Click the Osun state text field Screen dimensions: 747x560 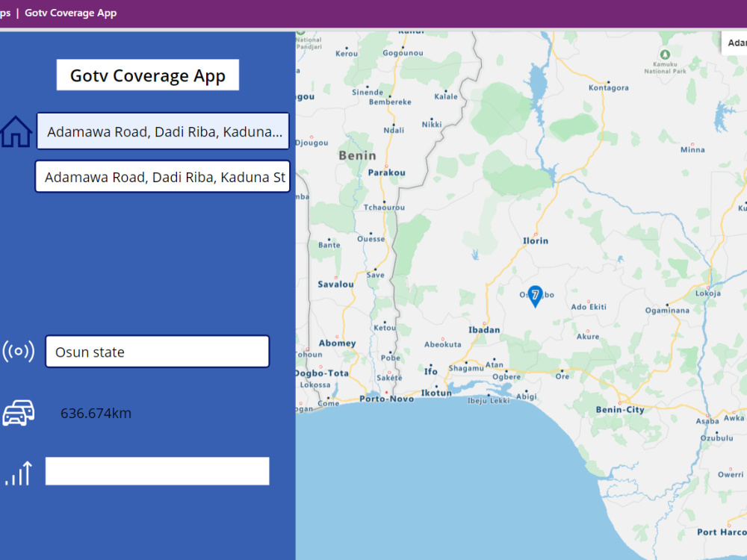(x=157, y=352)
